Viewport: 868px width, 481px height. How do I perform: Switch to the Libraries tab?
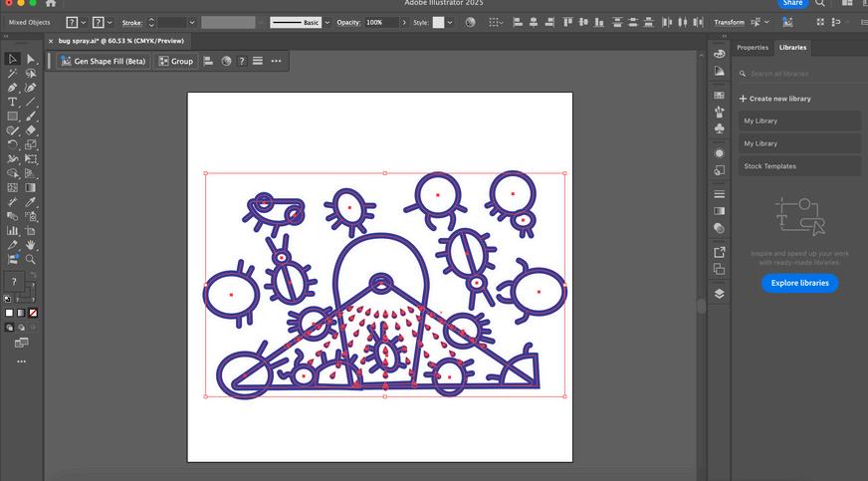[792, 47]
